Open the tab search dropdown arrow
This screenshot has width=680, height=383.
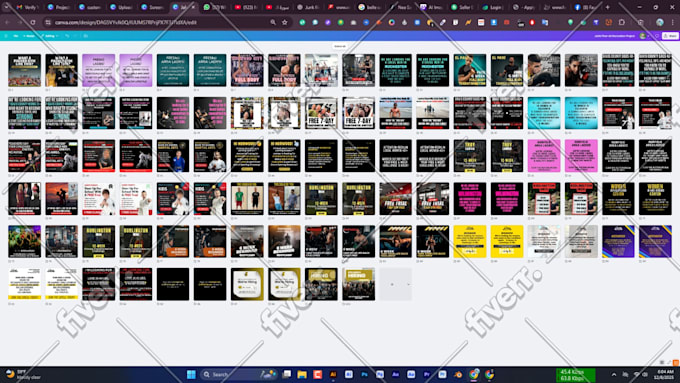pyautogui.click(x=7, y=7)
